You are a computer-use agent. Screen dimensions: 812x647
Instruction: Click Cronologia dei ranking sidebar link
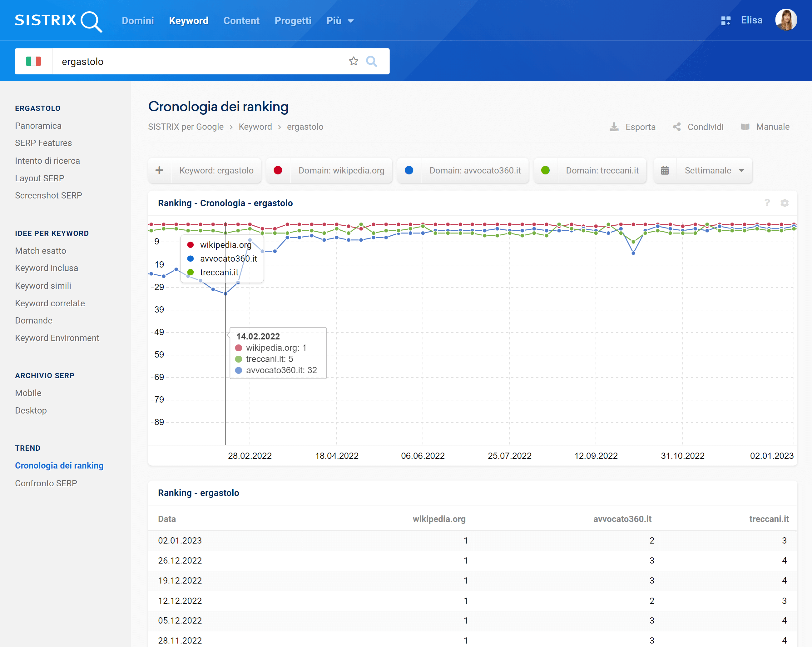59,465
